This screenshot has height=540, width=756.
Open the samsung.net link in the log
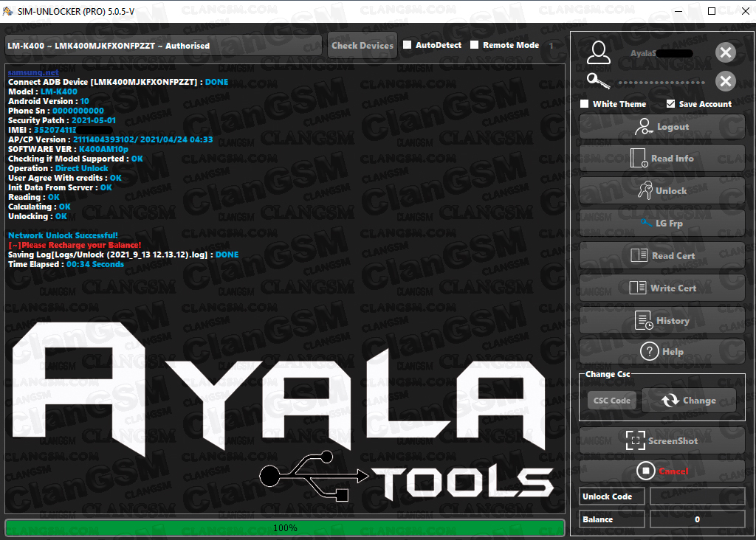click(x=33, y=72)
